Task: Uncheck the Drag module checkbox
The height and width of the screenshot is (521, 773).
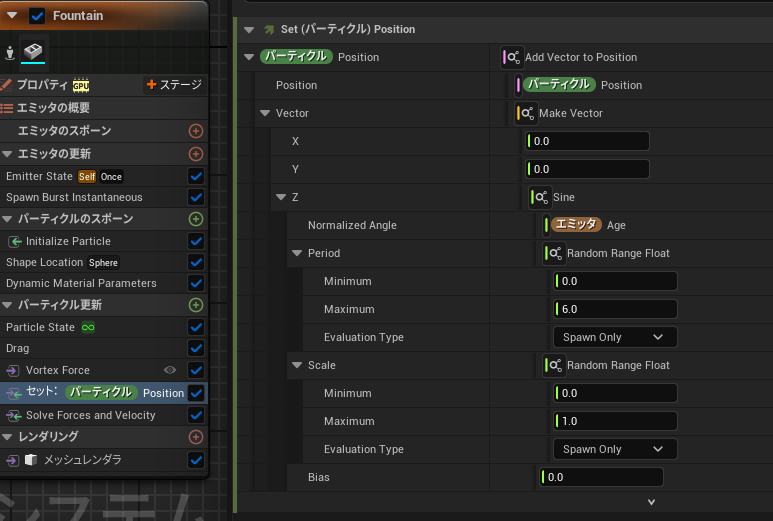Action: (x=196, y=349)
